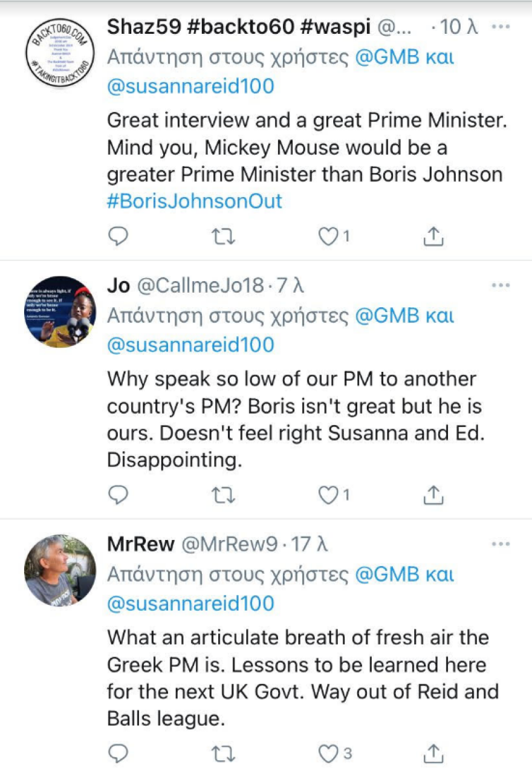Like Shaz59's tweet about Prime Minister

click(x=328, y=237)
